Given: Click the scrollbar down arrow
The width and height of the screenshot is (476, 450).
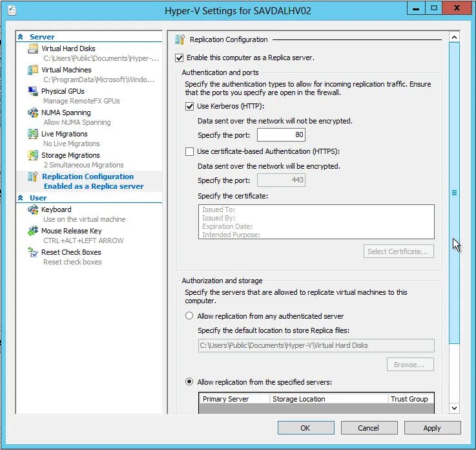Looking at the screenshot, I should [454, 408].
